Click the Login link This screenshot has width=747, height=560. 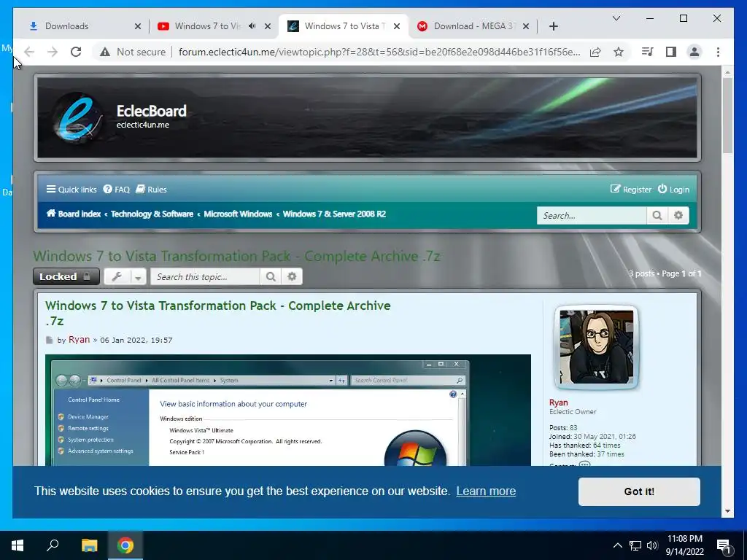(673, 190)
